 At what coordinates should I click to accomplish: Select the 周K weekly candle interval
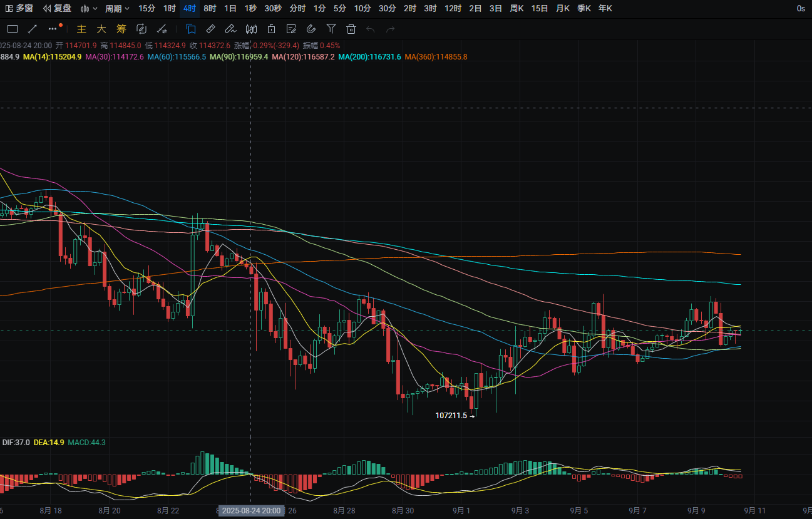[x=516, y=9]
